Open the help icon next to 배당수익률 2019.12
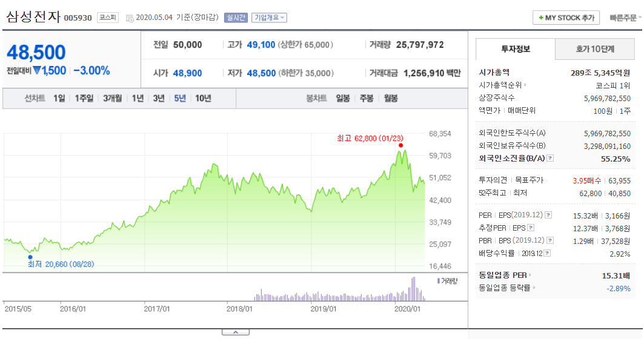The width and height of the screenshot is (644, 339). pyautogui.click(x=547, y=253)
